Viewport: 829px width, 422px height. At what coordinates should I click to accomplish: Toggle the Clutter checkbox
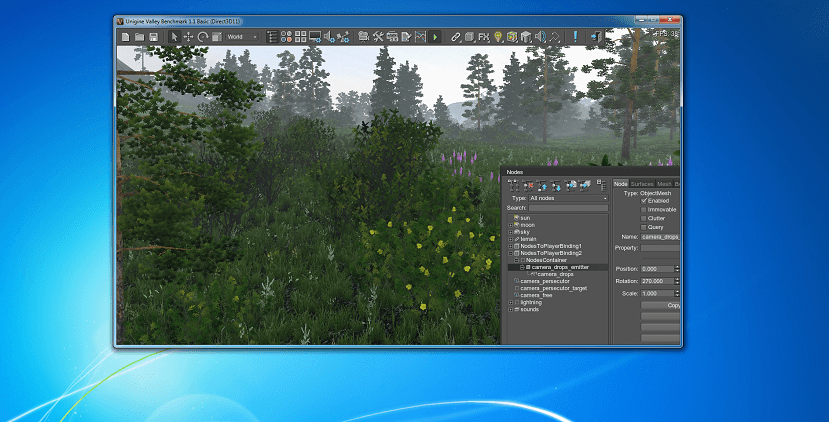click(644, 218)
